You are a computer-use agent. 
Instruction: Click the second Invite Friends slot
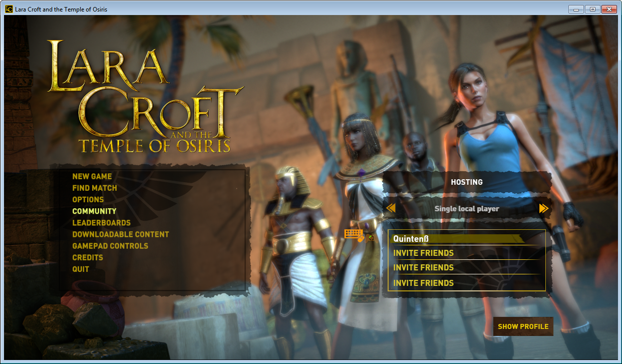[x=467, y=267]
